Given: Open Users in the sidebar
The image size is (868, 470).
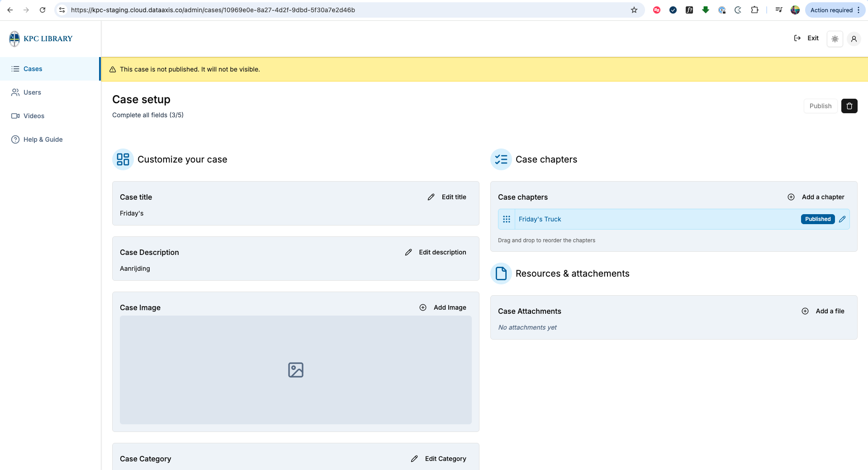Looking at the screenshot, I should pos(50,92).
